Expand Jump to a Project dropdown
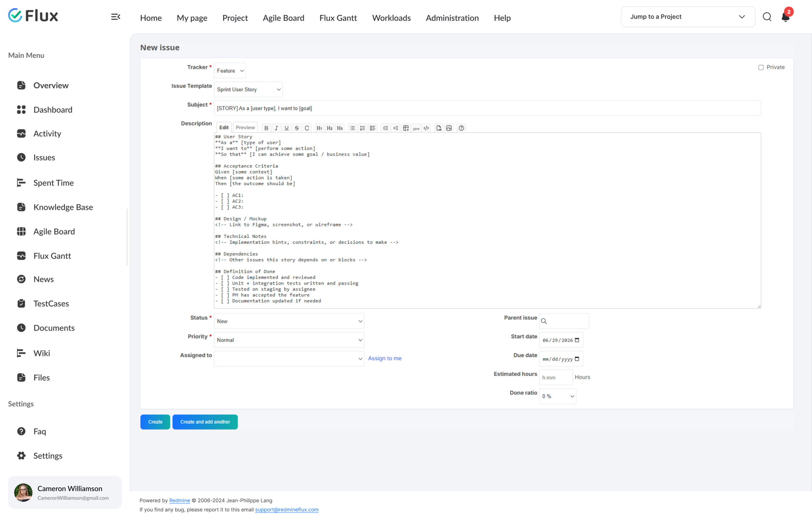Viewport: 812px width, 519px height. [x=688, y=17]
